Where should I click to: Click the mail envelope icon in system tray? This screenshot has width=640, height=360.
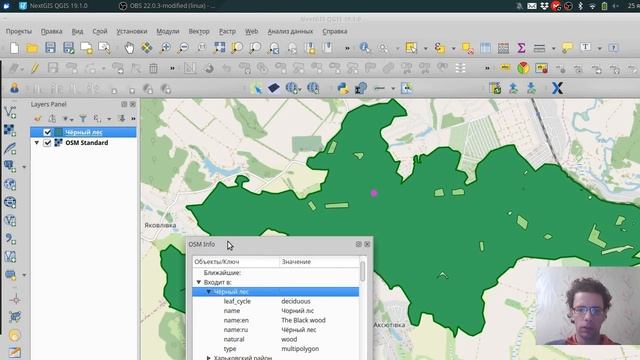(531, 6)
